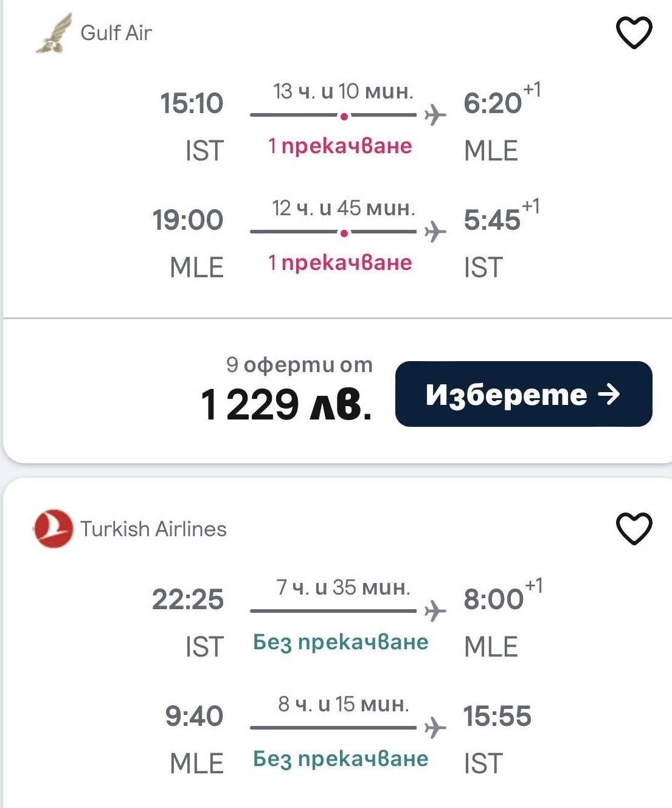Click the plane icon on Turkish 9:40 flight
Viewport: 672px width, 808px height.
coord(434,727)
